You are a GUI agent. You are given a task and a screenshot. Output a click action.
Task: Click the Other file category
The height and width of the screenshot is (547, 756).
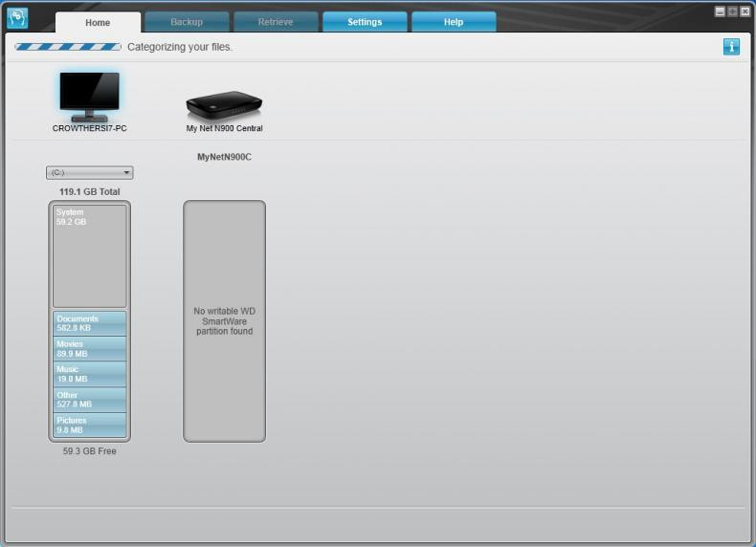tap(90, 400)
